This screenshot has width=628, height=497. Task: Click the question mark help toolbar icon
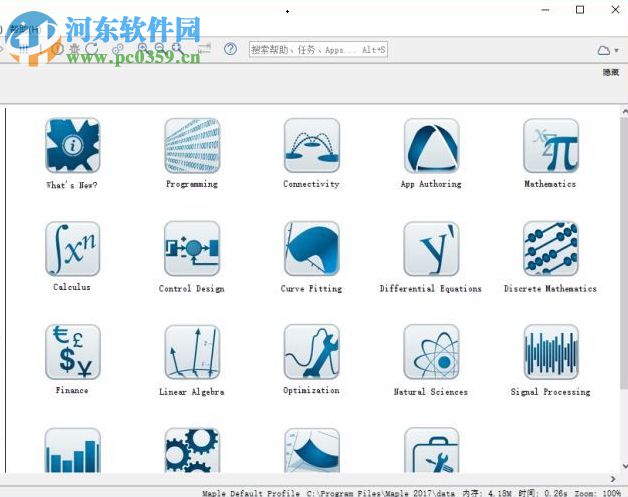(x=230, y=49)
